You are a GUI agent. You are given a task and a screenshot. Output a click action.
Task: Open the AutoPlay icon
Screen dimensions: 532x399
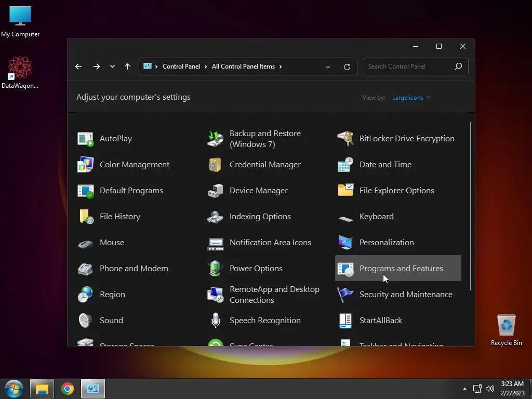[x=85, y=139]
